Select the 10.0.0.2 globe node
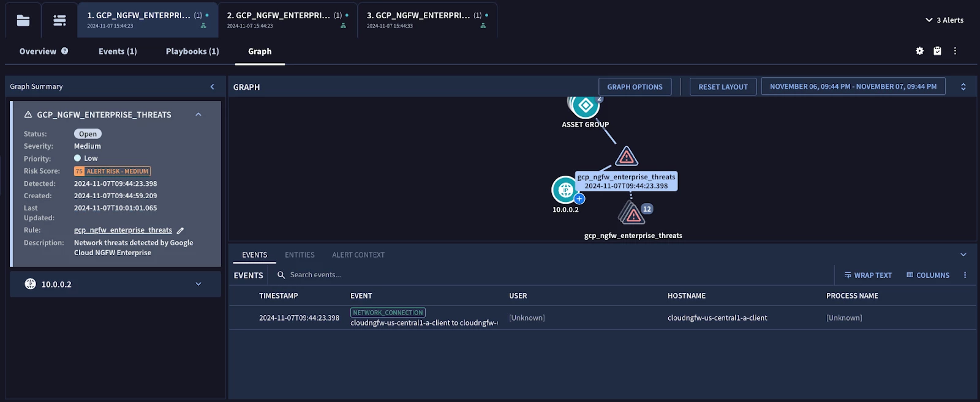Screen dimensions: 980x402 (x=565, y=190)
